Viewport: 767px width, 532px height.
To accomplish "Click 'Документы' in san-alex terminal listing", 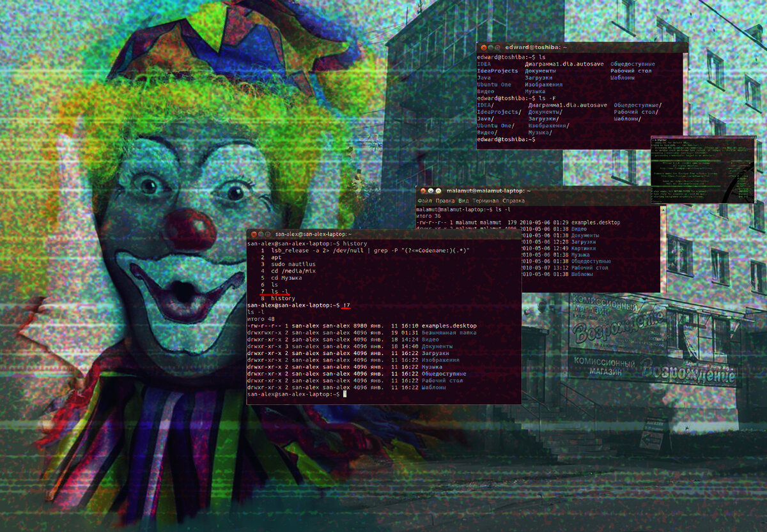I will tap(437, 347).
